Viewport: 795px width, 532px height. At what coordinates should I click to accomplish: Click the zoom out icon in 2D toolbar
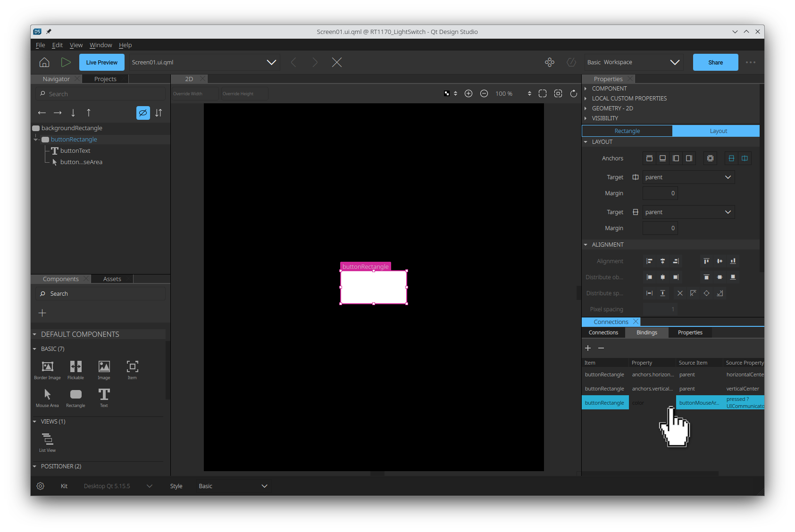click(x=484, y=94)
